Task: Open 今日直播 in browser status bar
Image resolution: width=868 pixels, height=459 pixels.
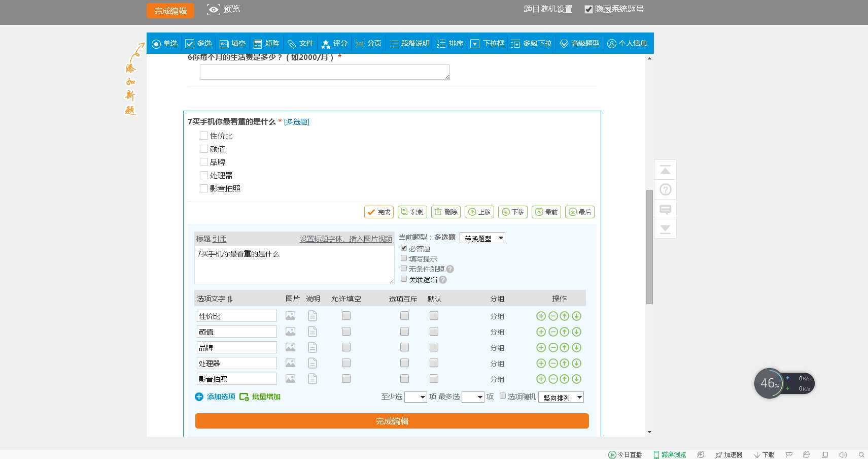Action: (625, 455)
